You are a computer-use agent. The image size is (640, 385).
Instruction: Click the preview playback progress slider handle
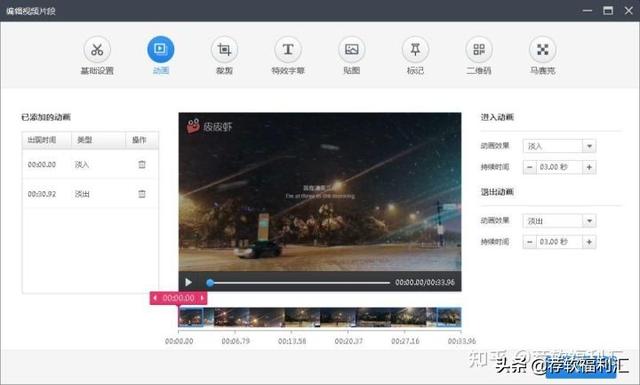210,283
